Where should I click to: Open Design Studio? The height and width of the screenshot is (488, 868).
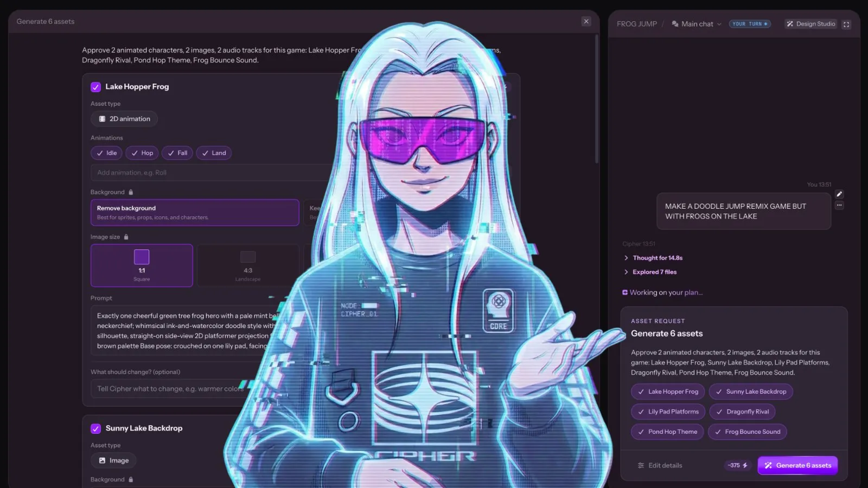tap(811, 24)
